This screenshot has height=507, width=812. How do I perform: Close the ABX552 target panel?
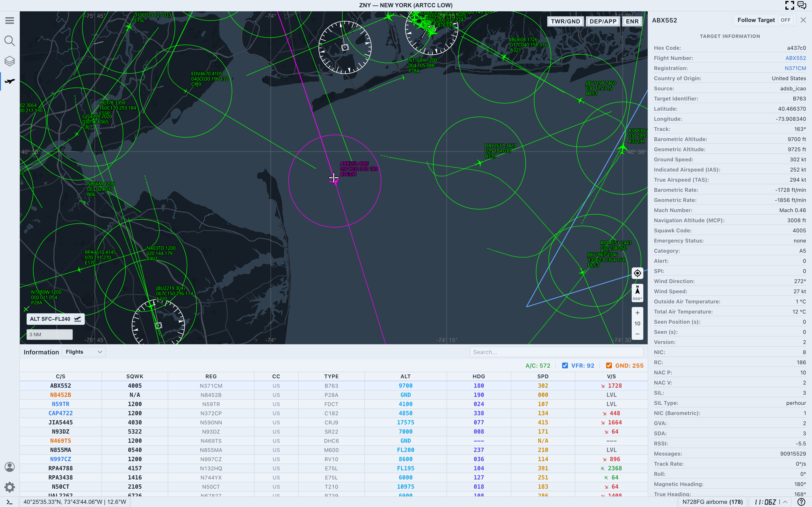803,20
